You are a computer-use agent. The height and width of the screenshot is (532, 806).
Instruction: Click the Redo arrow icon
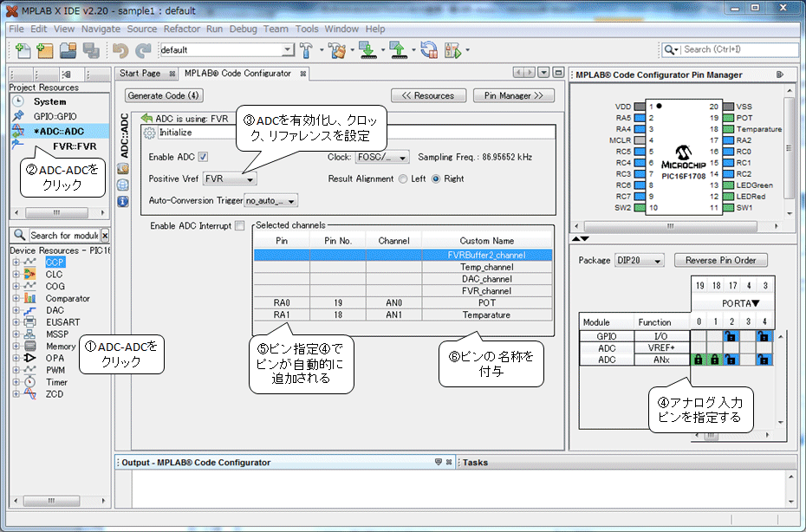pos(143,50)
